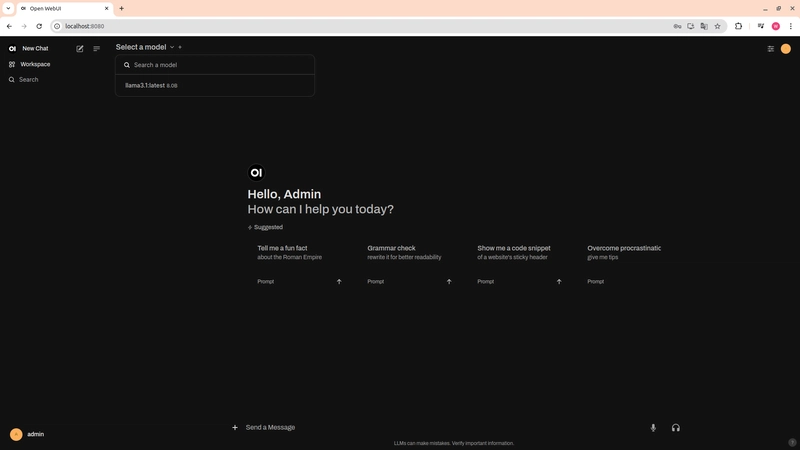The image size is (800, 450).
Task: Open Chrome profile avatar
Action: click(x=776, y=26)
